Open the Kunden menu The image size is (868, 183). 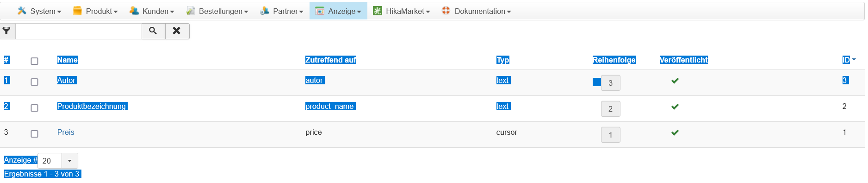pos(152,11)
